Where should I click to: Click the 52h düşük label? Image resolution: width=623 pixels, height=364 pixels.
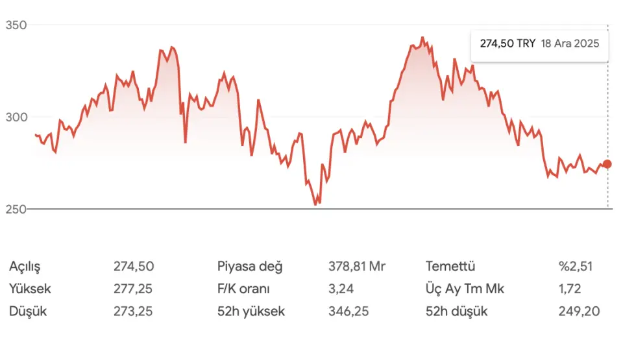point(456,311)
